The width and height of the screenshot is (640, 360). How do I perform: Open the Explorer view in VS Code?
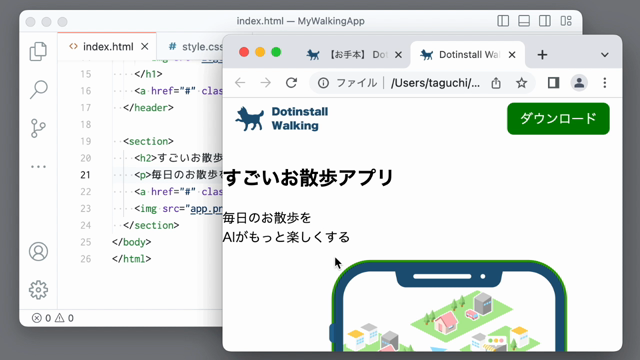click(x=38, y=51)
